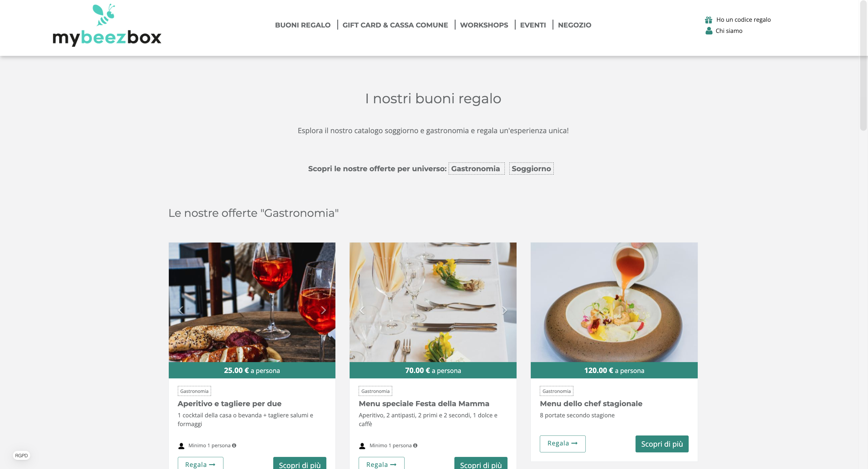The image size is (868, 469).
Task: Filter offers by Gastronomia universe
Action: click(476, 169)
